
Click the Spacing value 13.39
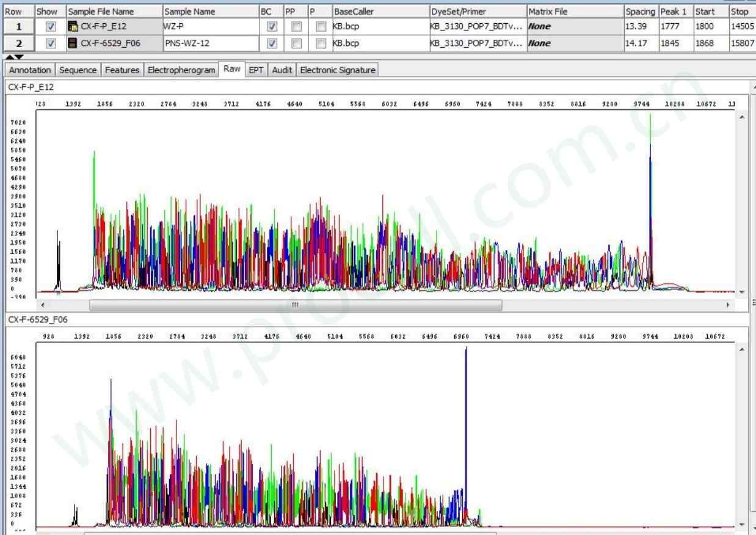[x=641, y=27]
